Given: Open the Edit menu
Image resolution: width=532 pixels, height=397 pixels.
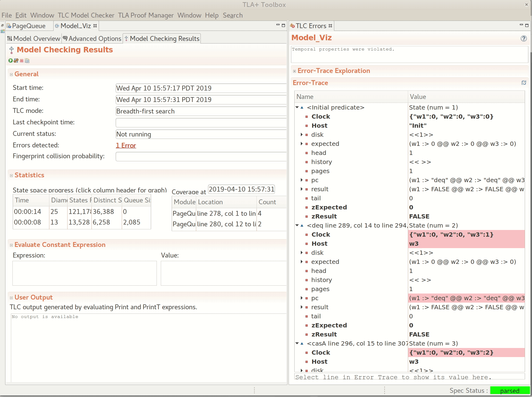Looking at the screenshot, I should (21, 15).
